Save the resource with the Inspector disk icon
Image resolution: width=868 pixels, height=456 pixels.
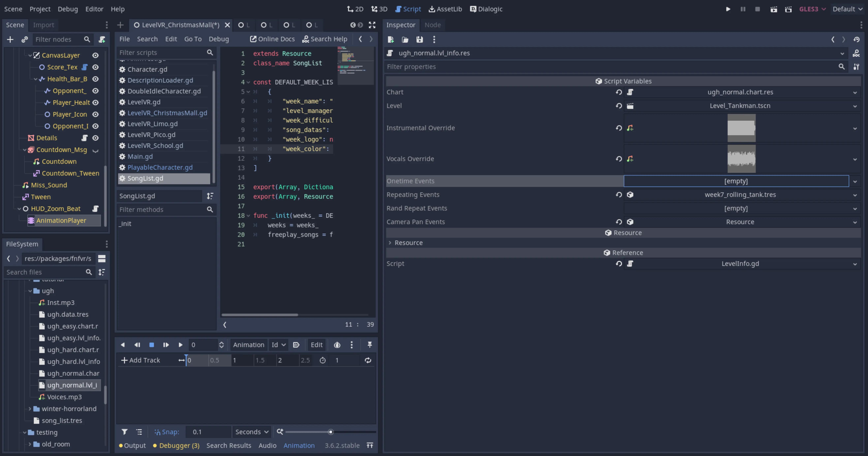[x=419, y=39]
